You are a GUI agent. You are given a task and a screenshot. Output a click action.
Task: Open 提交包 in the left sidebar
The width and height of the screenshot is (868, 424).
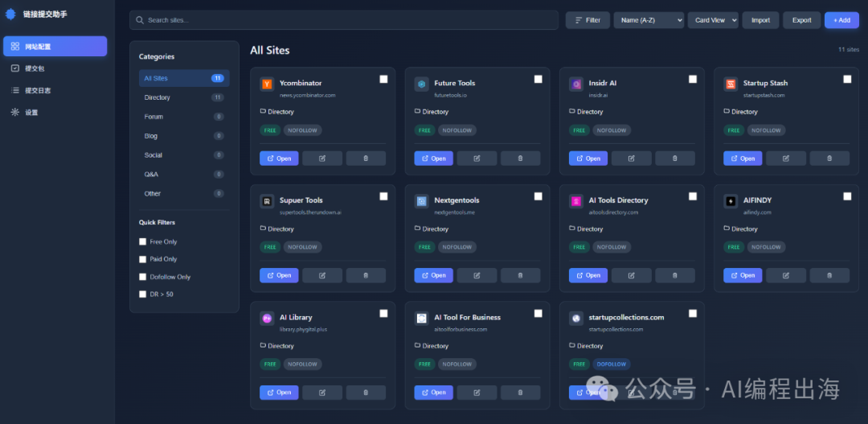[37, 68]
